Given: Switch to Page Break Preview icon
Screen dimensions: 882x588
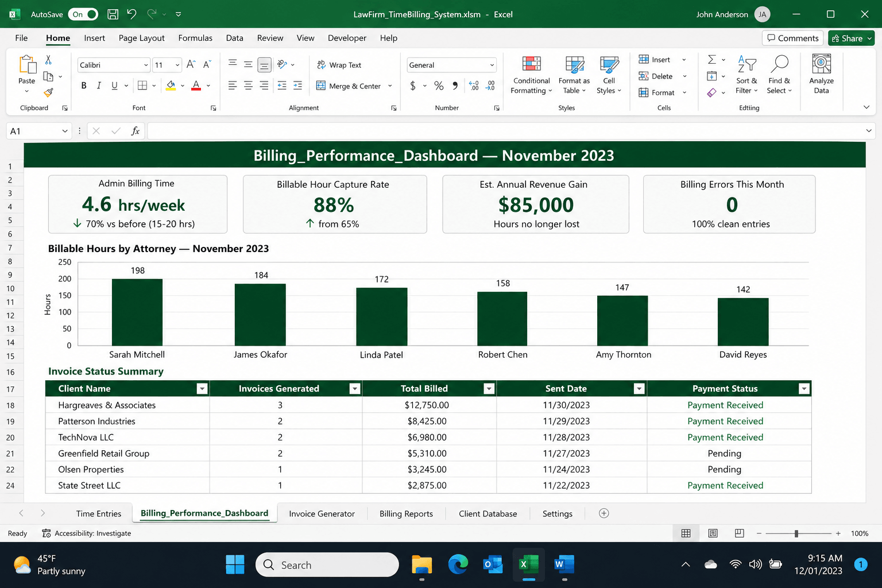Looking at the screenshot, I should [740, 533].
